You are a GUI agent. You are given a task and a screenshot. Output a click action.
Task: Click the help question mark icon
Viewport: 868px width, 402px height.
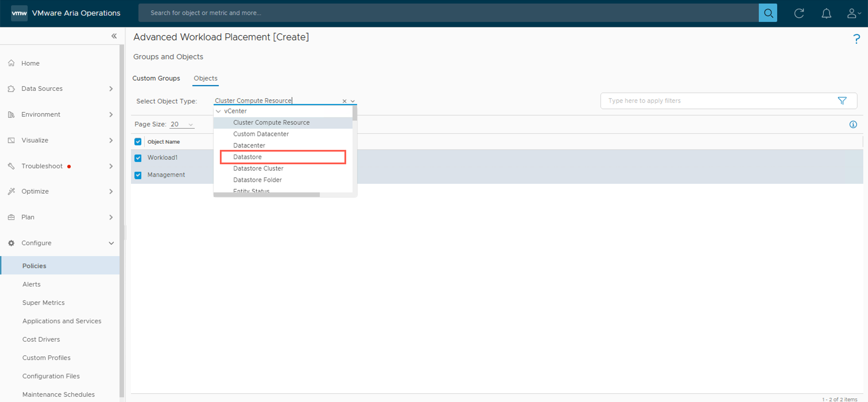pos(856,39)
